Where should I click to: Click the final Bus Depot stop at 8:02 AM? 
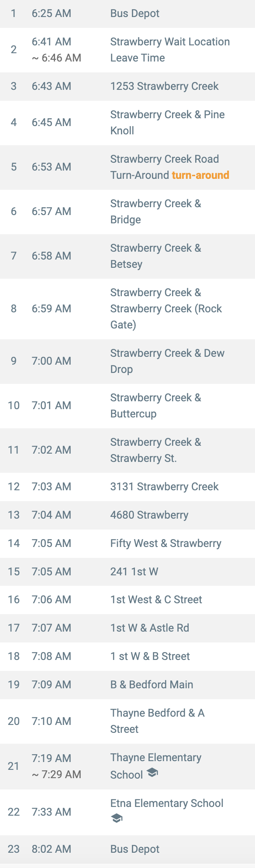click(127, 849)
